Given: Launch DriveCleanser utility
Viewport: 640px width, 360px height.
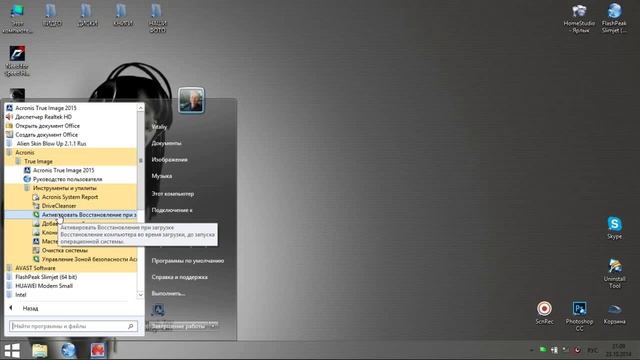Looking at the screenshot, I should tap(59, 206).
